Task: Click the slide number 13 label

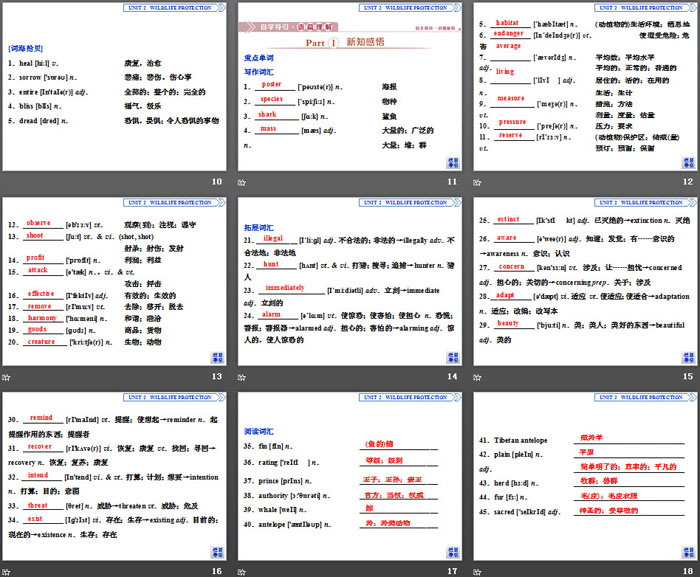Action: pyautogui.click(x=217, y=376)
